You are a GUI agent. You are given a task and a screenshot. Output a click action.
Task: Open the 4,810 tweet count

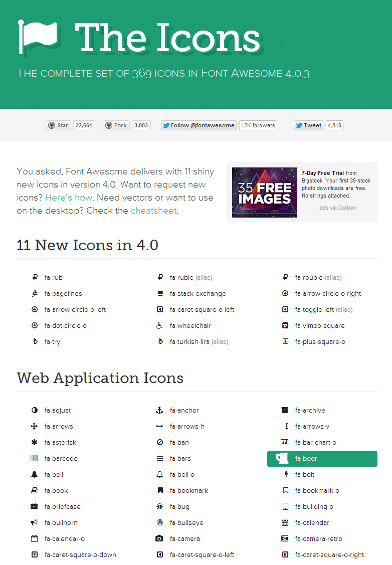(334, 125)
